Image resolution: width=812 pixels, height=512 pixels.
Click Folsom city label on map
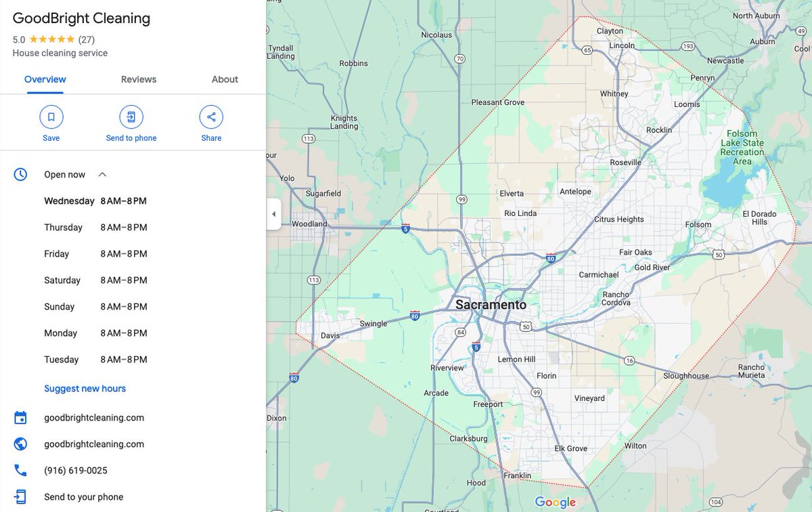tap(698, 224)
